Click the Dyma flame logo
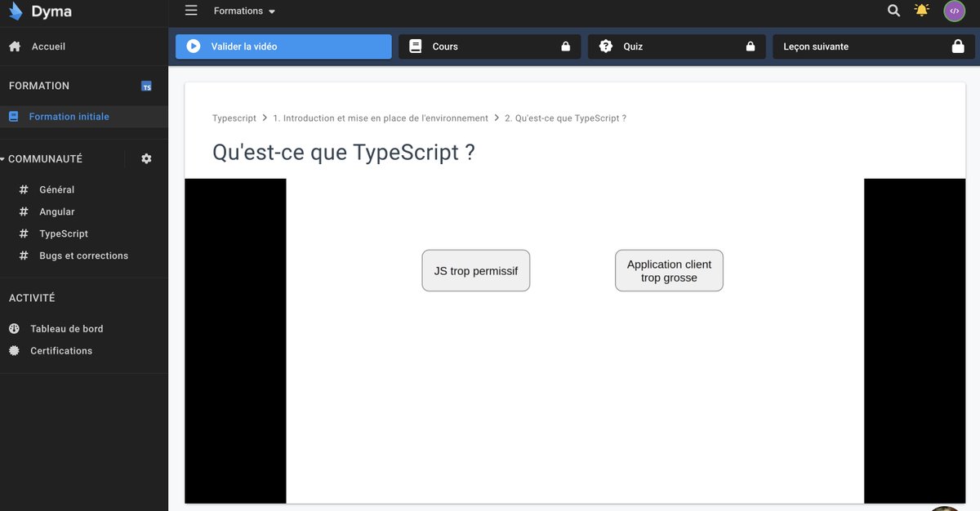This screenshot has width=980, height=511. point(16,11)
